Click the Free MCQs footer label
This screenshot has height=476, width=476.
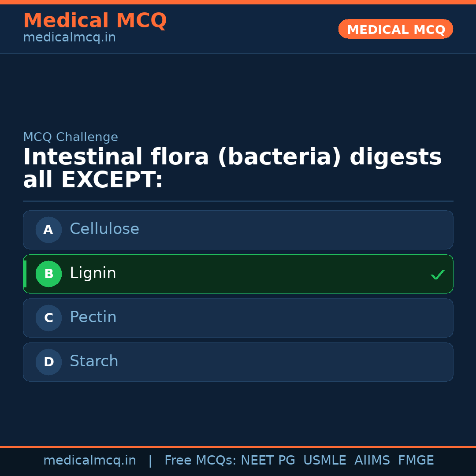(200, 461)
